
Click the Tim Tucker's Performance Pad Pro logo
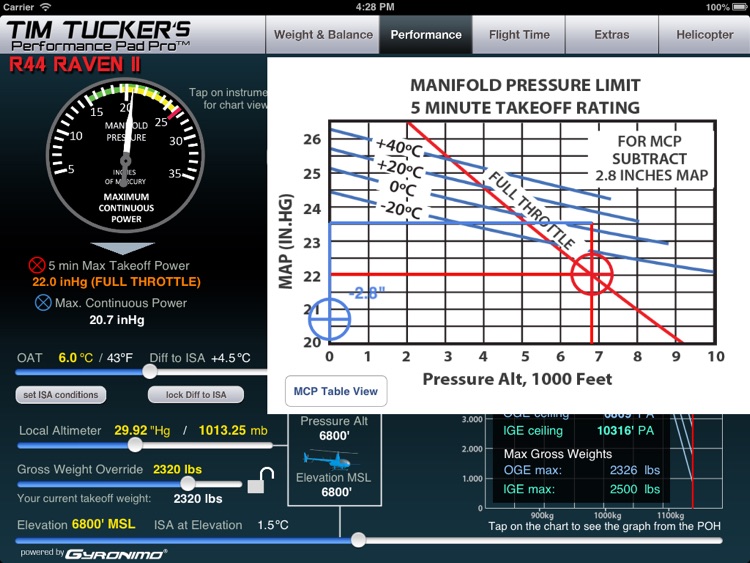click(x=99, y=35)
